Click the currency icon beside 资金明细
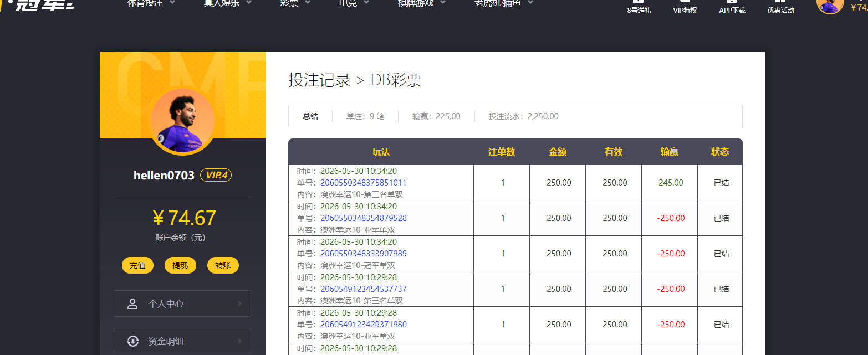Viewport: 868px width, 355px height. [x=132, y=341]
